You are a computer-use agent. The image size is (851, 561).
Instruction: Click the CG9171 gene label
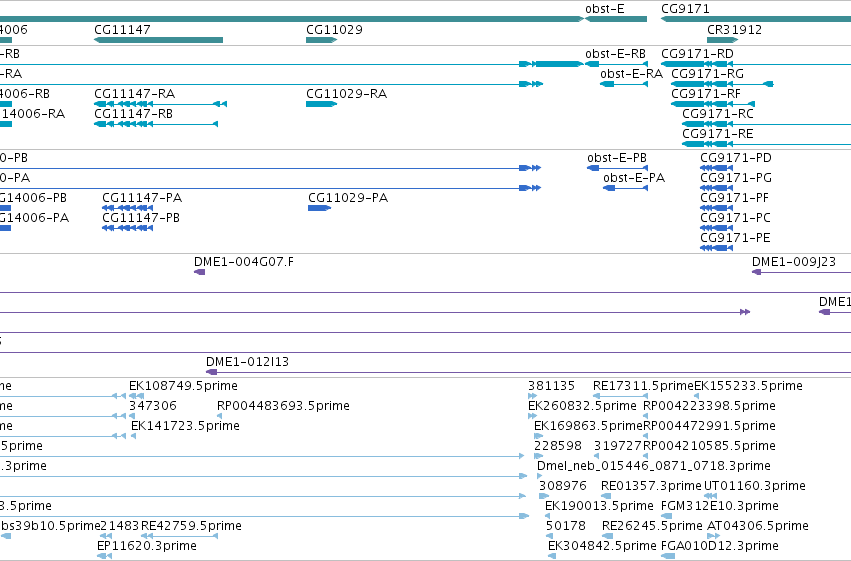pos(685,9)
